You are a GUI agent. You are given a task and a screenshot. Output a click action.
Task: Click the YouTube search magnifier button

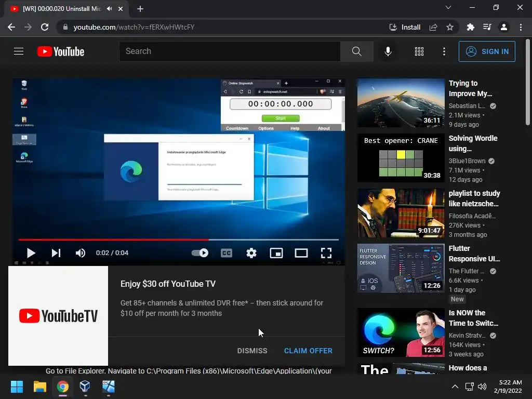[x=356, y=51]
